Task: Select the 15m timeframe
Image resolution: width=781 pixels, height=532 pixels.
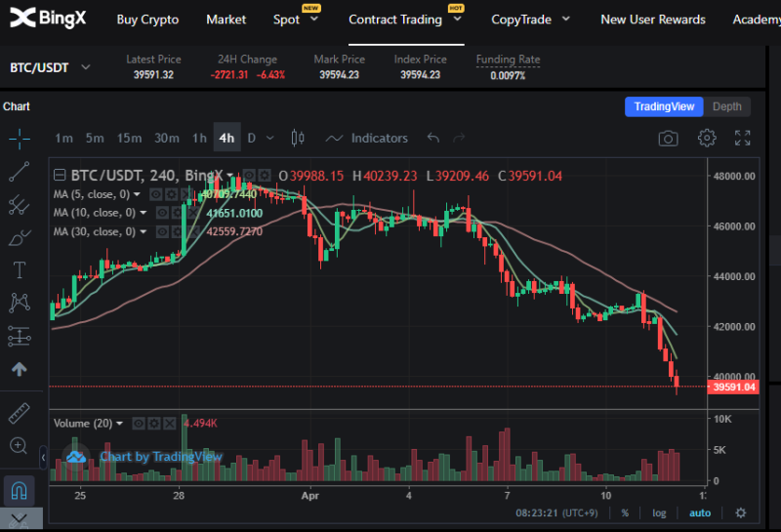Action: (x=129, y=138)
